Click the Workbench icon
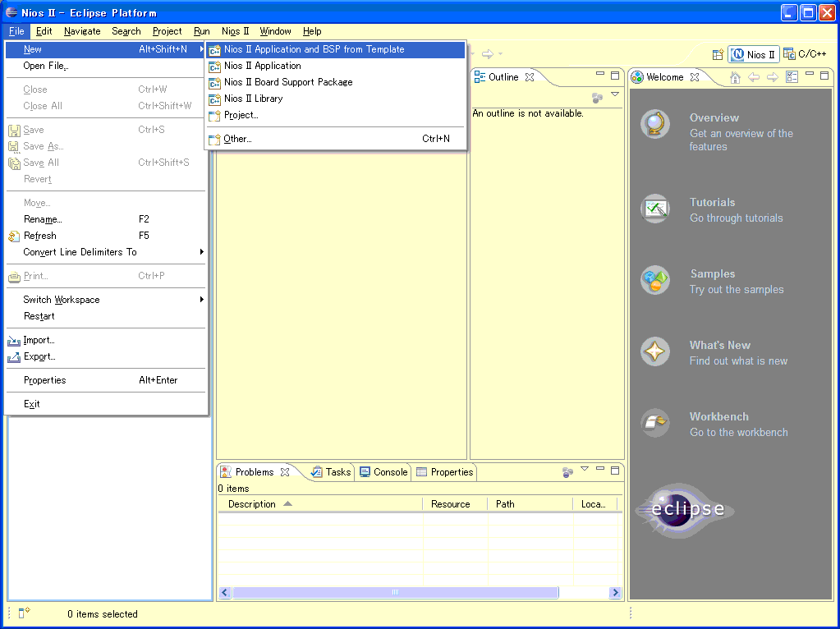Viewport: 840px width, 629px height. (655, 423)
